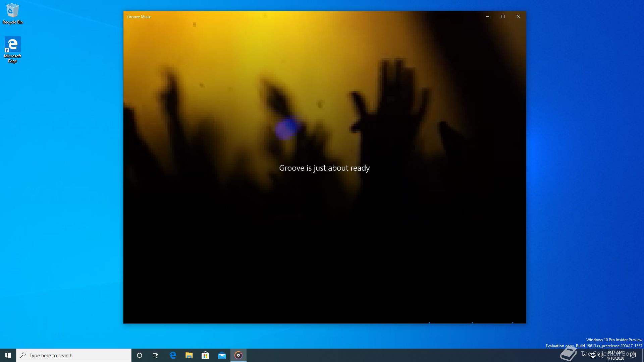The width and height of the screenshot is (644, 362).
Task: Open Cortana from the taskbar
Action: [x=140, y=355]
